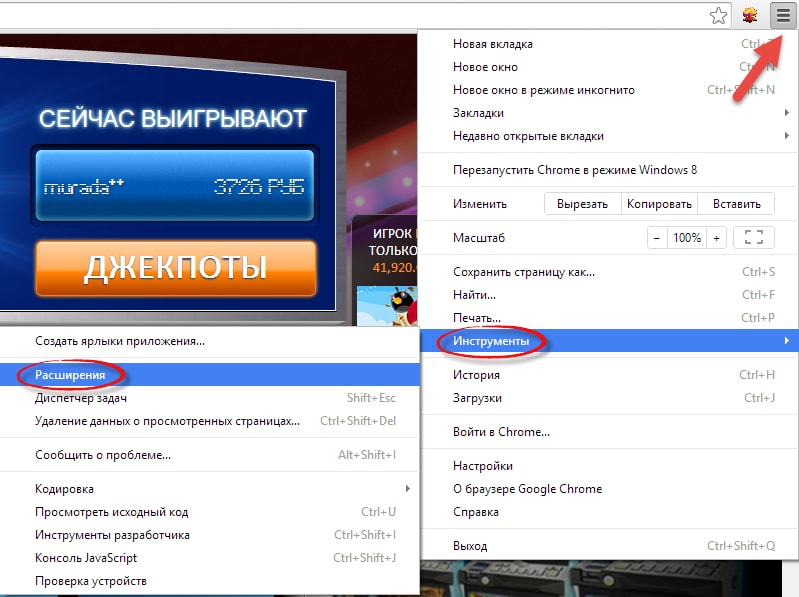Click the bookmark star icon

pyautogui.click(x=718, y=15)
